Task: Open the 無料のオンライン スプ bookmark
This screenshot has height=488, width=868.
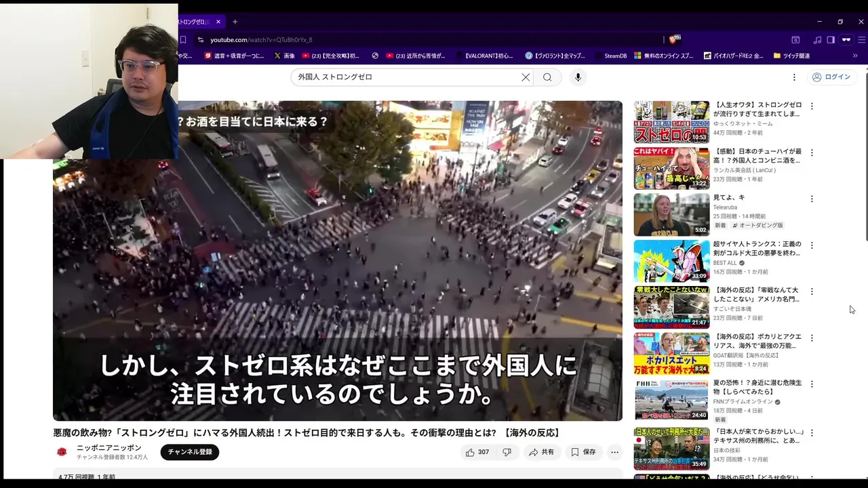Action: click(x=664, y=56)
